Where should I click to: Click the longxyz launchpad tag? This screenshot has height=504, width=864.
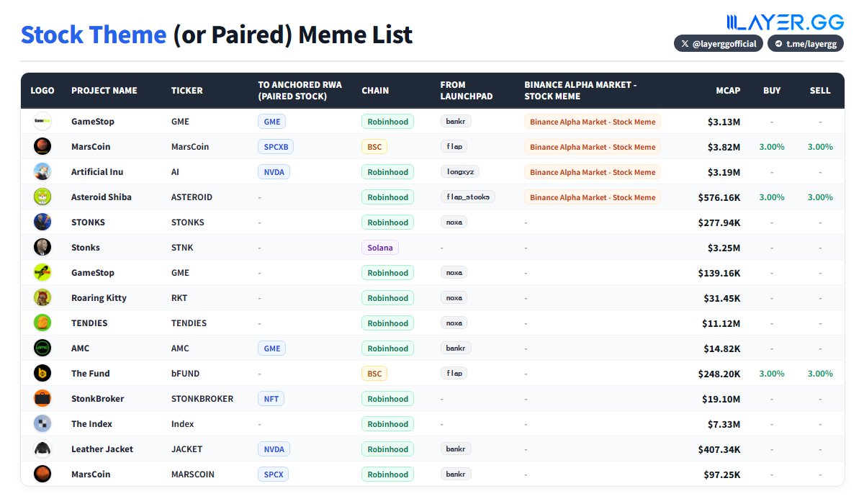460,172
